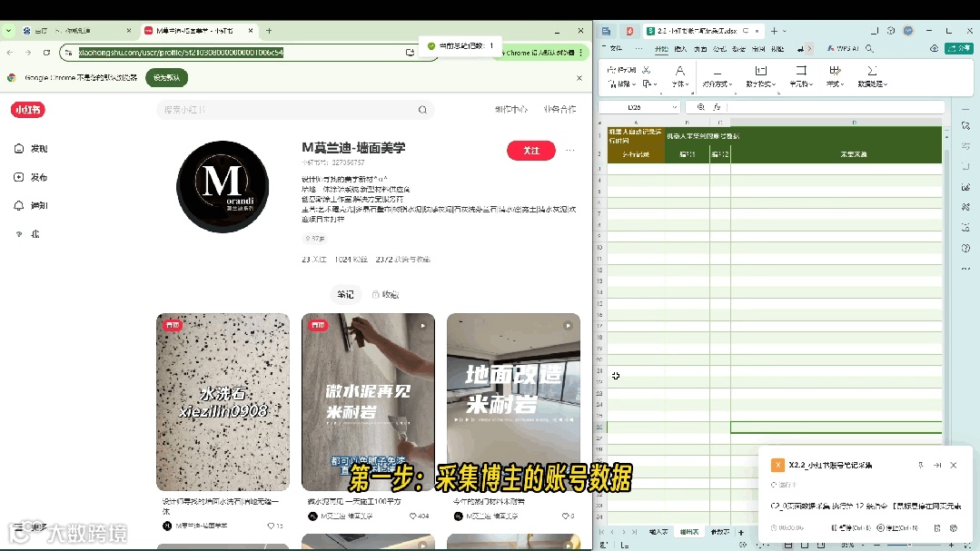This screenshot has height=551, width=980.
Task: Open the cell name box dropdown
Action: pos(674,107)
